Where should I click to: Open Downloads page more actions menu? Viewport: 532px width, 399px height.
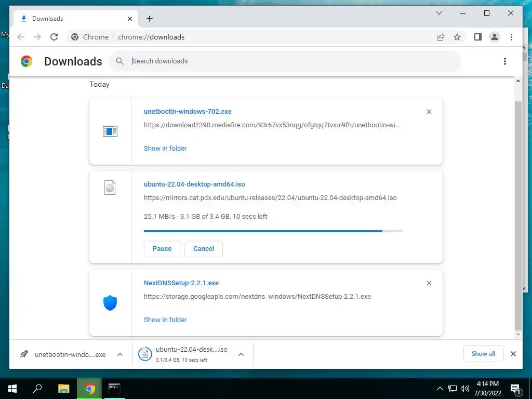[x=505, y=61]
